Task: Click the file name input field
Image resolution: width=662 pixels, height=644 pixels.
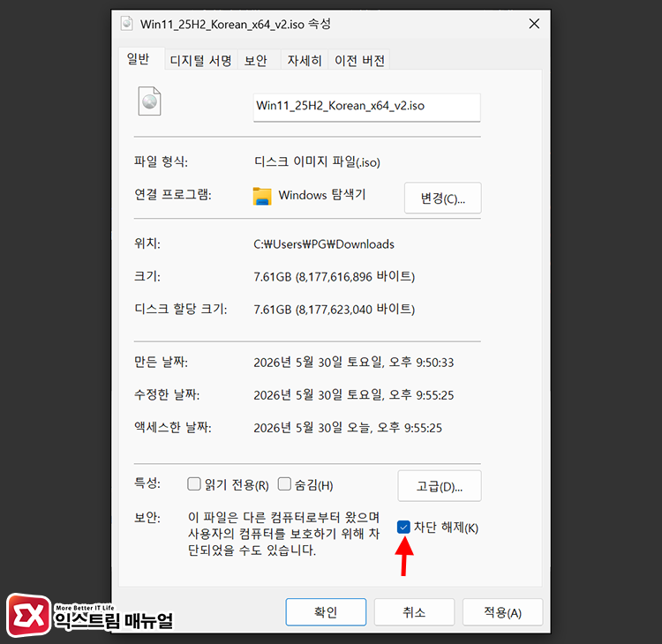Action: coord(366,108)
